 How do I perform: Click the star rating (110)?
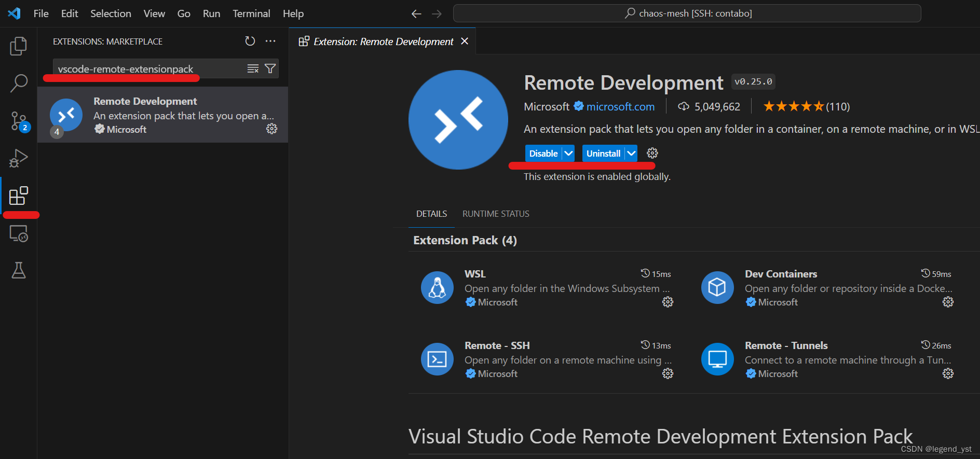[x=806, y=107]
